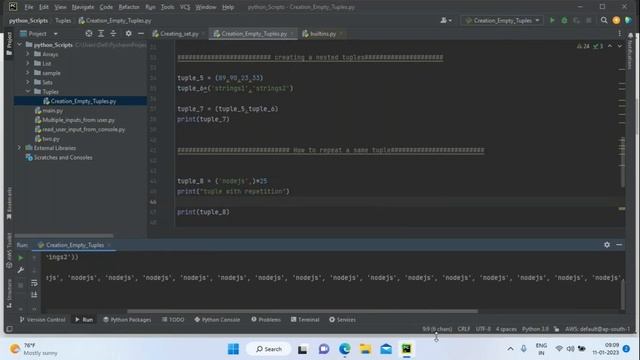Open Version Control tool window
The height and width of the screenshot is (360, 640).
[x=42, y=320]
